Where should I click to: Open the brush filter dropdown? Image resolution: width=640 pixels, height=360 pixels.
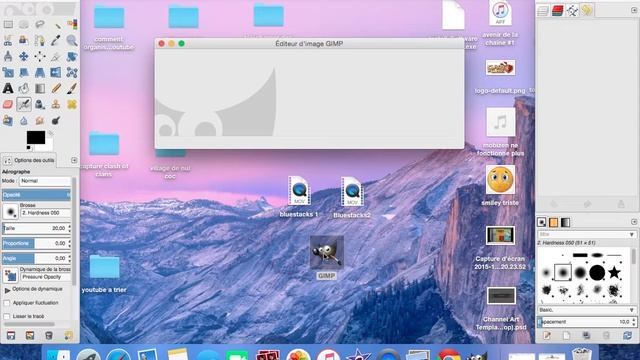pyautogui.click(x=631, y=235)
